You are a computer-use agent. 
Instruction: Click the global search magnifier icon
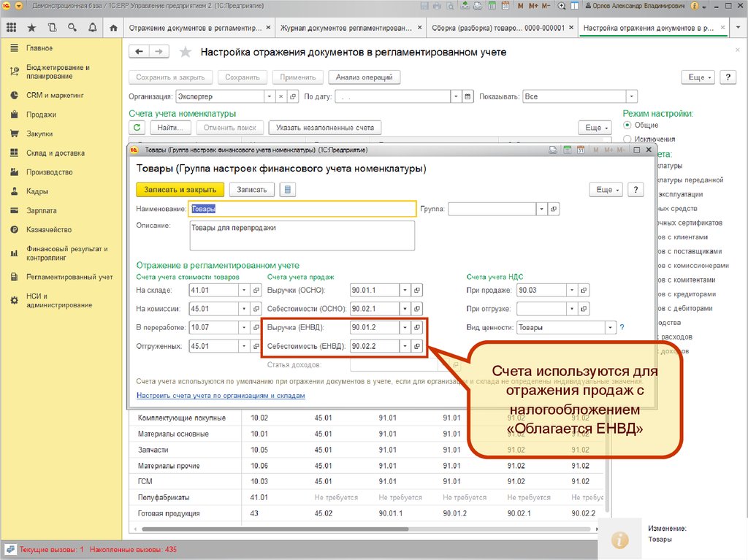tap(72, 28)
